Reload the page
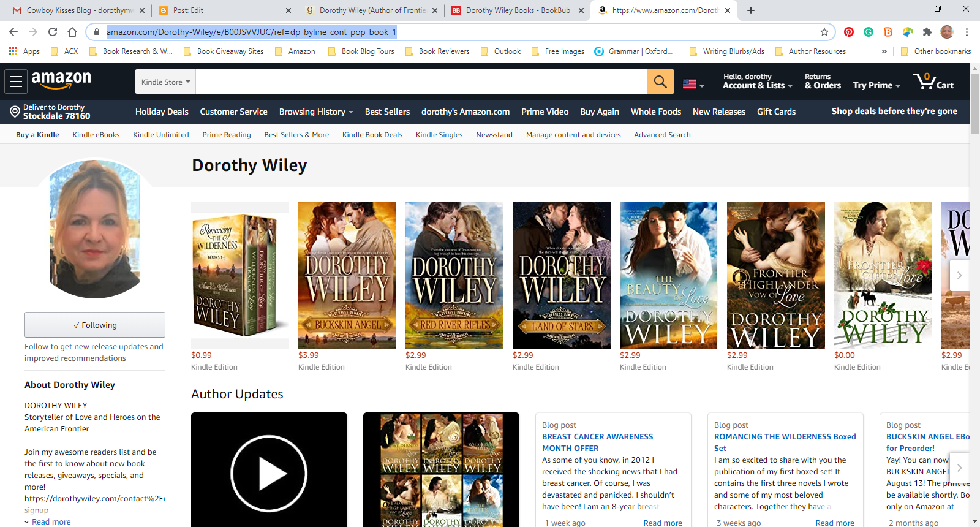980x527 pixels. pos(53,32)
